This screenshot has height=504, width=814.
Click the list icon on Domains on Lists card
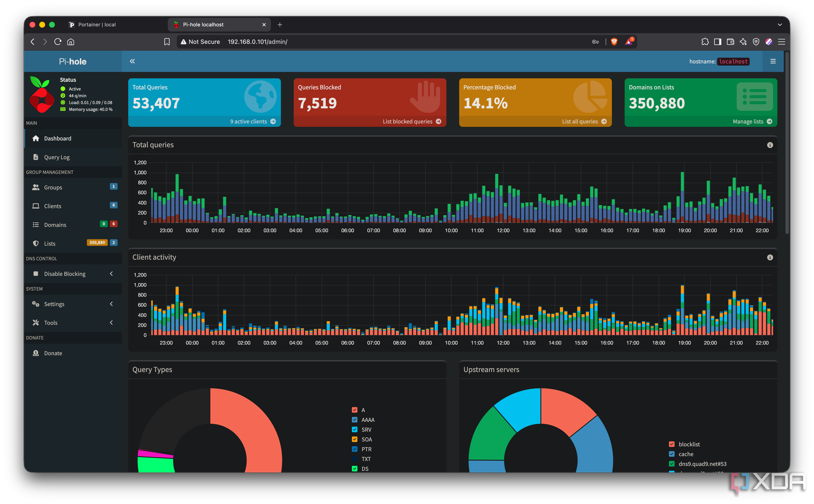click(x=754, y=96)
